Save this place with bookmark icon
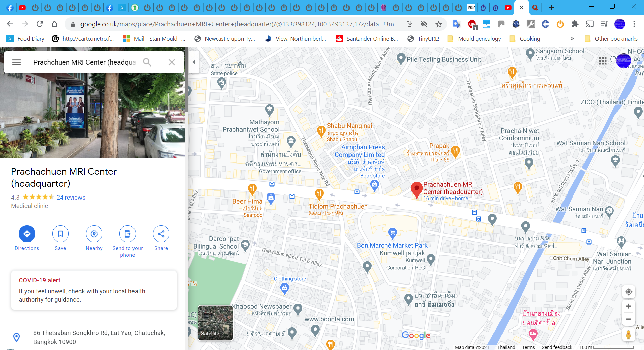 coord(60,234)
